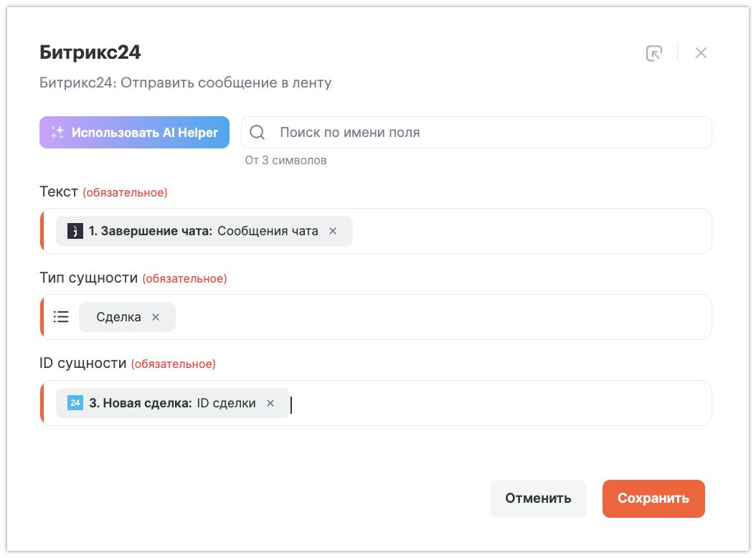
Task: Click the pop-out window icon
Action: [653, 53]
